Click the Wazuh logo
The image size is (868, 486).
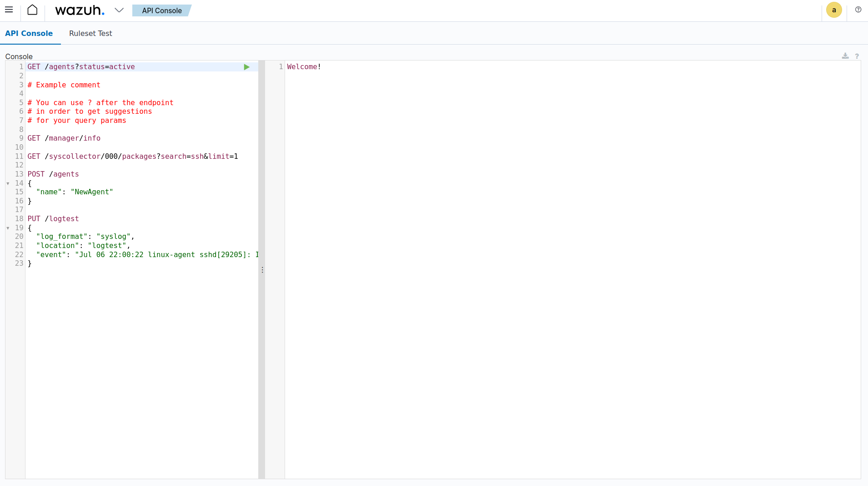[80, 10]
